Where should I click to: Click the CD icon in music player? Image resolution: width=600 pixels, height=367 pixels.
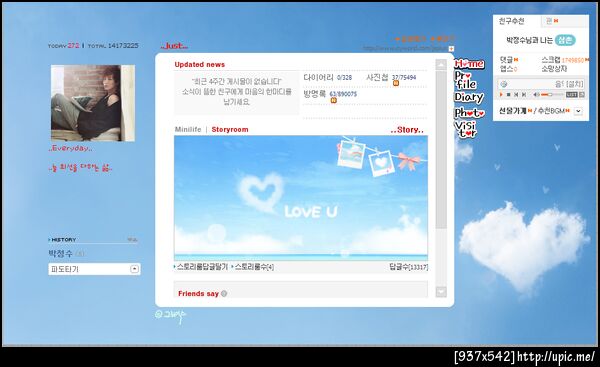(504, 84)
